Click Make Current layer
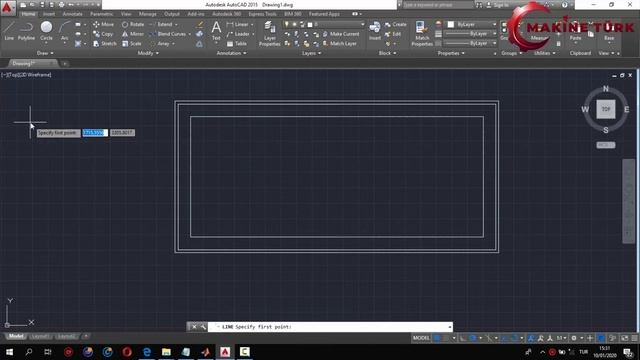This screenshot has height=360, width=640. coord(341,34)
